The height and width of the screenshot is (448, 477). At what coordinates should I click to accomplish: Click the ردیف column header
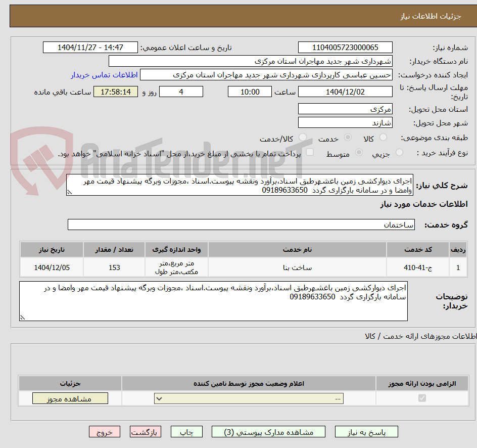tap(458, 250)
